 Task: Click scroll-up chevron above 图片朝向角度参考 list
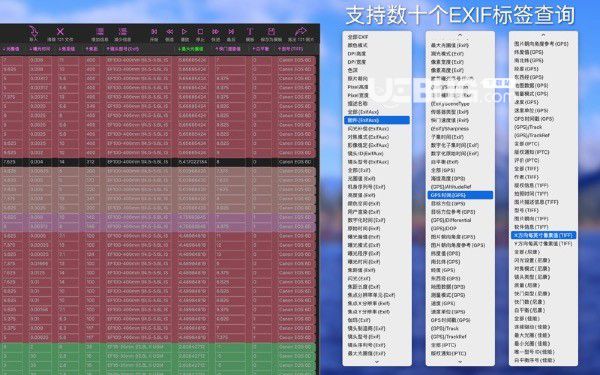click(543, 35)
